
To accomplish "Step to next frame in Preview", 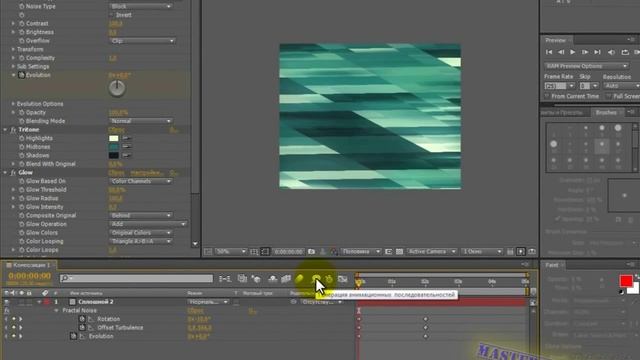I will (x=585, y=52).
